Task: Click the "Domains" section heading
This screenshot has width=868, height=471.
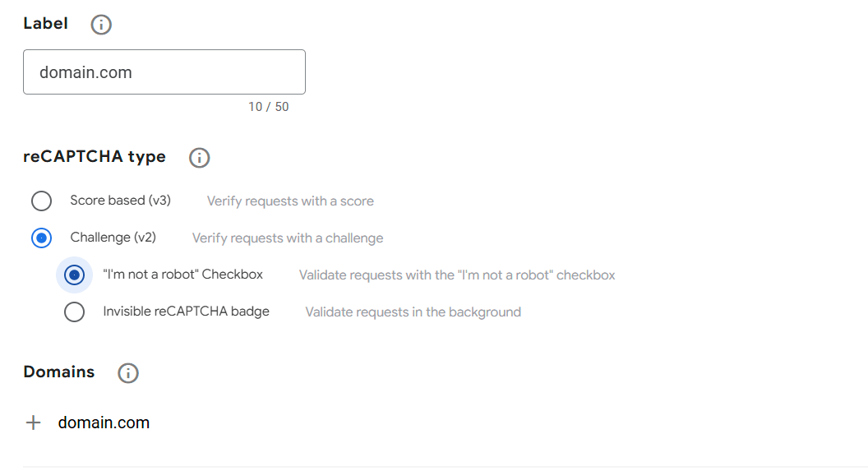Action: pyautogui.click(x=59, y=372)
